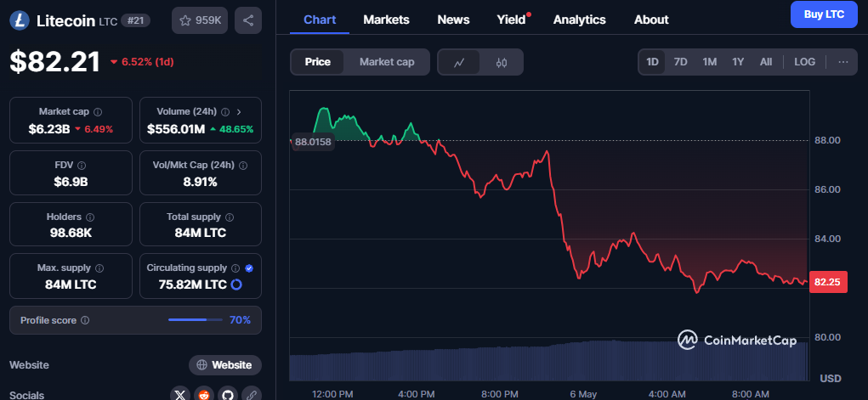The image size is (868, 400).
Task: Click the #21 rank badge
Action: tap(136, 21)
